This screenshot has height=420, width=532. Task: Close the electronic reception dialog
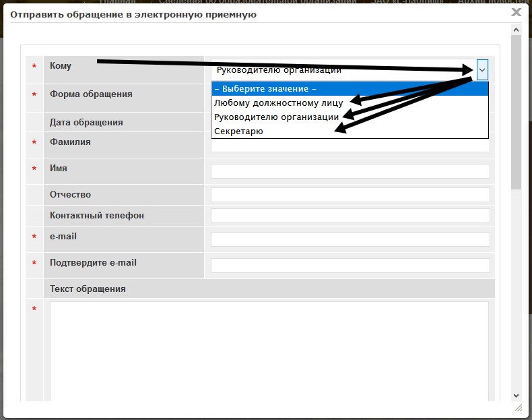coord(517,12)
